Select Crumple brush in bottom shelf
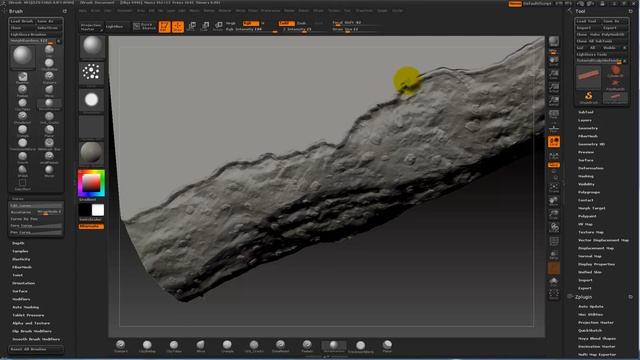This screenshot has height=360, width=640. tap(227, 346)
